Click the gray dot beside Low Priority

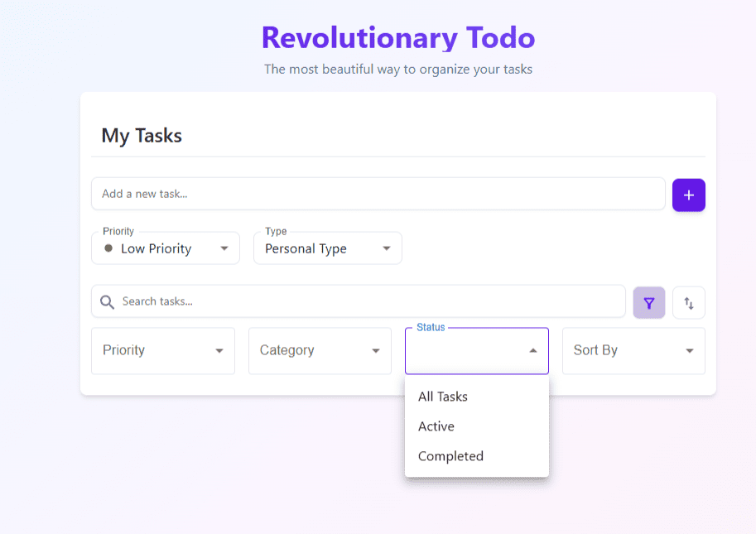point(108,248)
